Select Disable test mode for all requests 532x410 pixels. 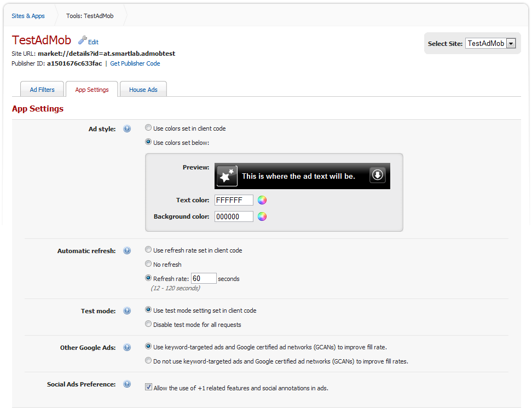coord(148,324)
